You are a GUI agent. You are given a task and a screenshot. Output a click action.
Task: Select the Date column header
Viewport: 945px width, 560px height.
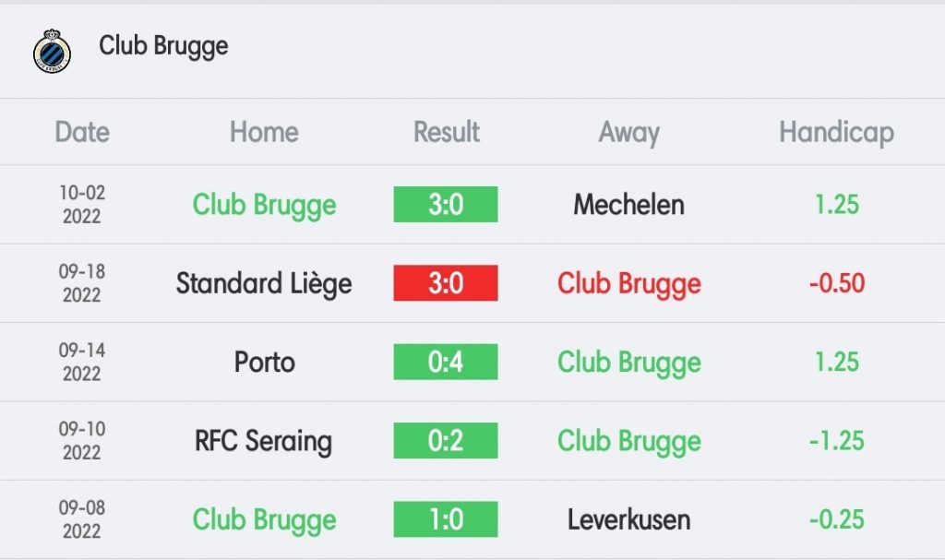(x=82, y=132)
